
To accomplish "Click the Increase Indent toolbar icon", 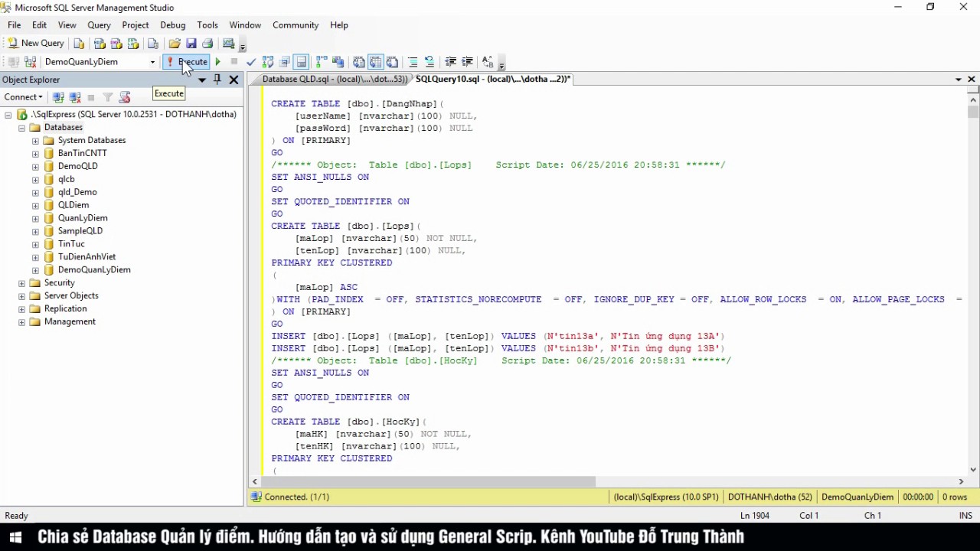I will tap(467, 62).
